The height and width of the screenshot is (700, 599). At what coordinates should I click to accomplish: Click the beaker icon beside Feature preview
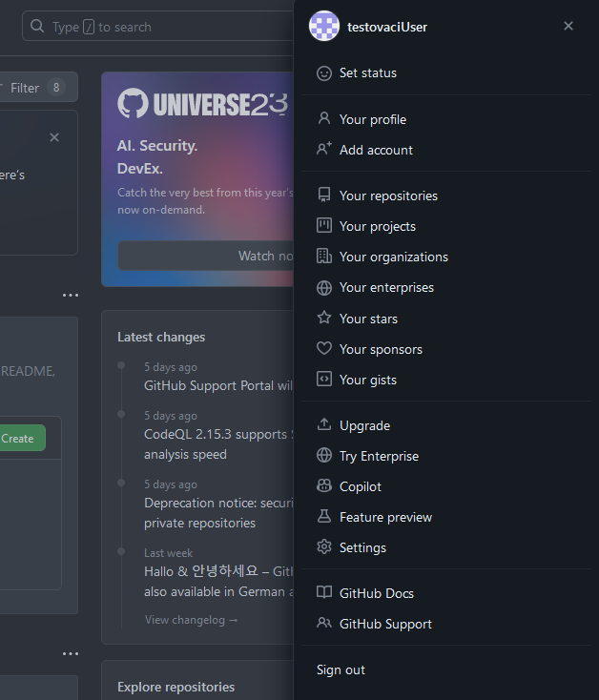click(x=324, y=516)
